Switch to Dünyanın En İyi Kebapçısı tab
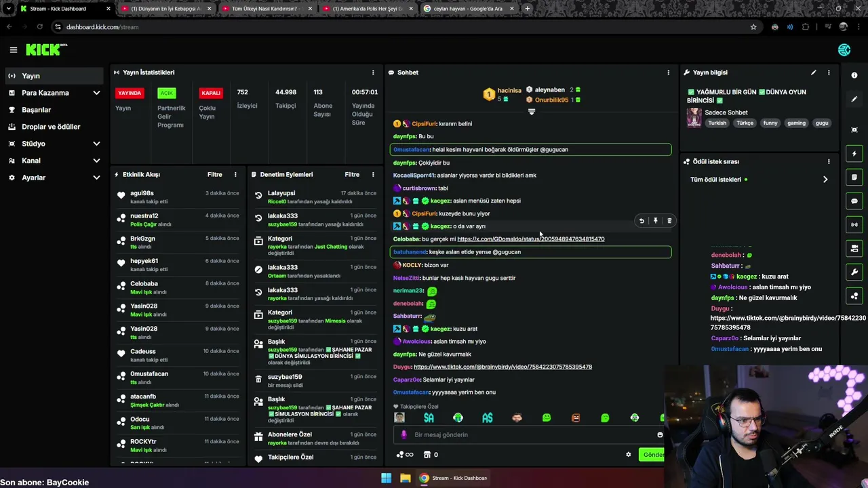 (x=166, y=9)
